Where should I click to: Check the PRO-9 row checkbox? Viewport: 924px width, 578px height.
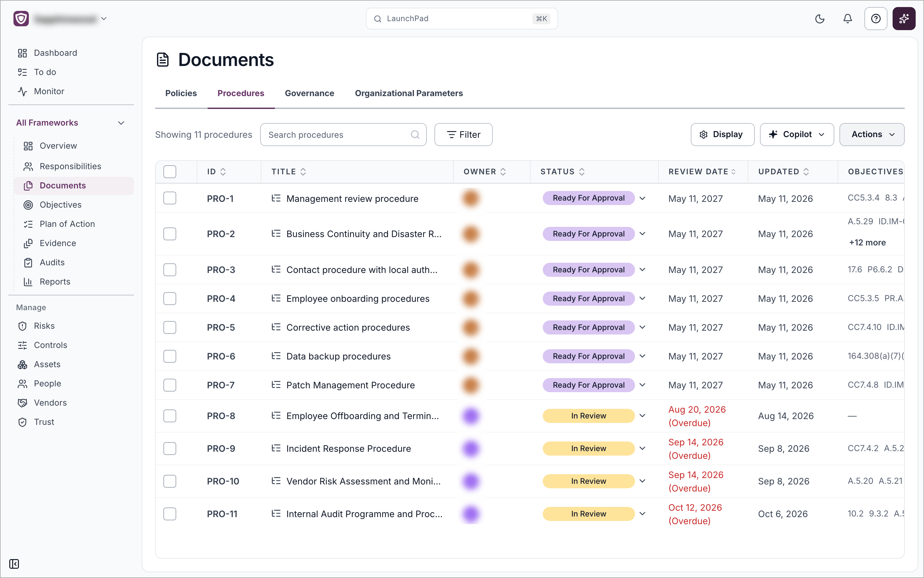[x=170, y=449]
